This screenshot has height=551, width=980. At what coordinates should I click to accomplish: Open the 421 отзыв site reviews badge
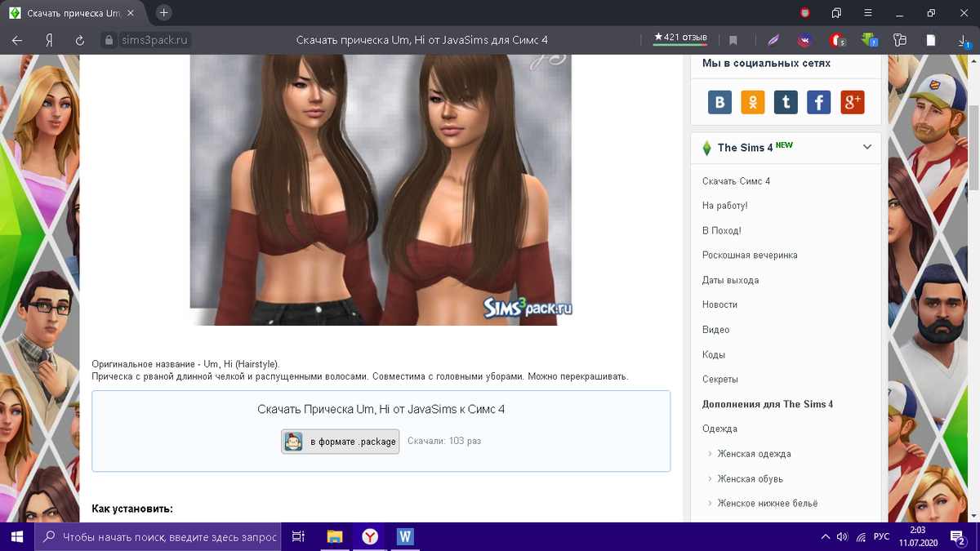coord(680,38)
